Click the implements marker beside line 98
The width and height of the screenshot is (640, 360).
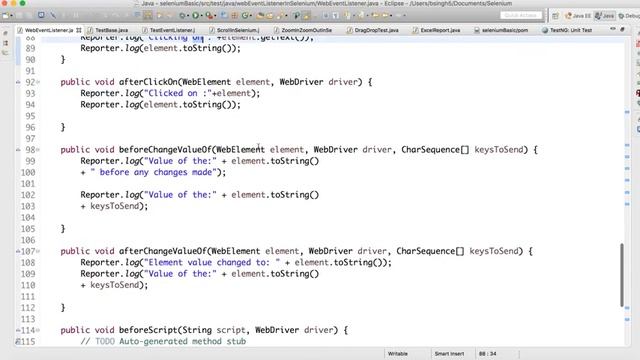click(x=18, y=150)
